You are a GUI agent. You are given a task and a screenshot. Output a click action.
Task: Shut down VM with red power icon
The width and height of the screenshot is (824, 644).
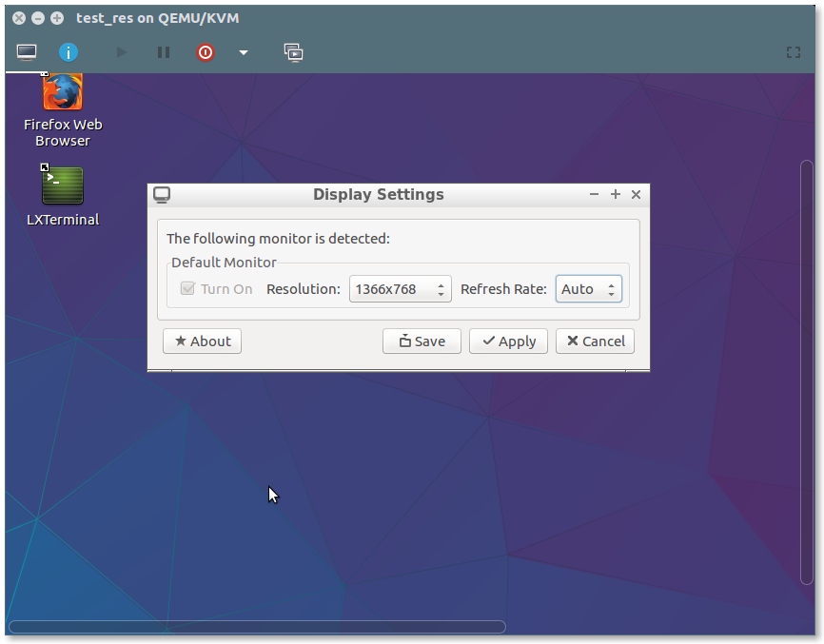(206, 52)
